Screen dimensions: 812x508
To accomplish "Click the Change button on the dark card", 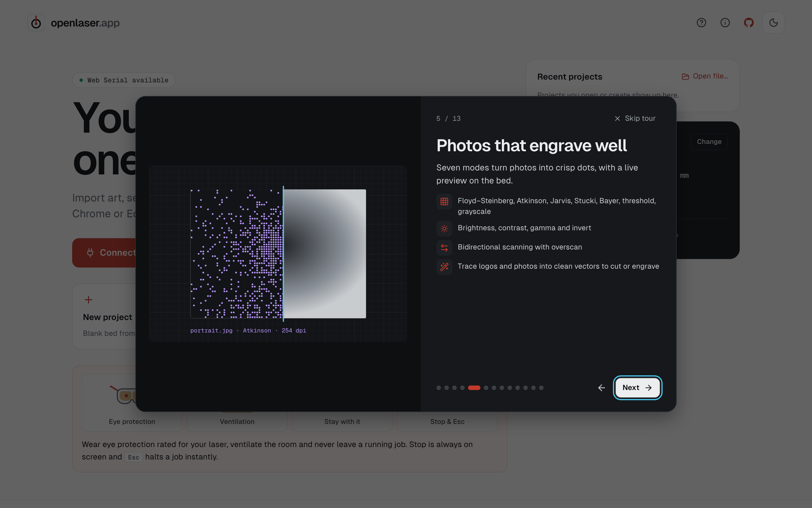I will (x=709, y=142).
